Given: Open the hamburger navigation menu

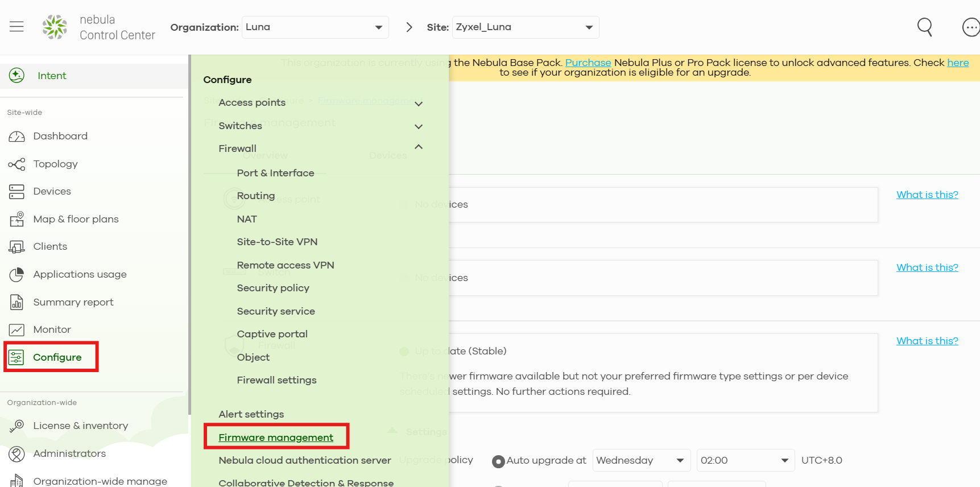Looking at the screenshot, I should pyautogui.click(x=16, y=27).
